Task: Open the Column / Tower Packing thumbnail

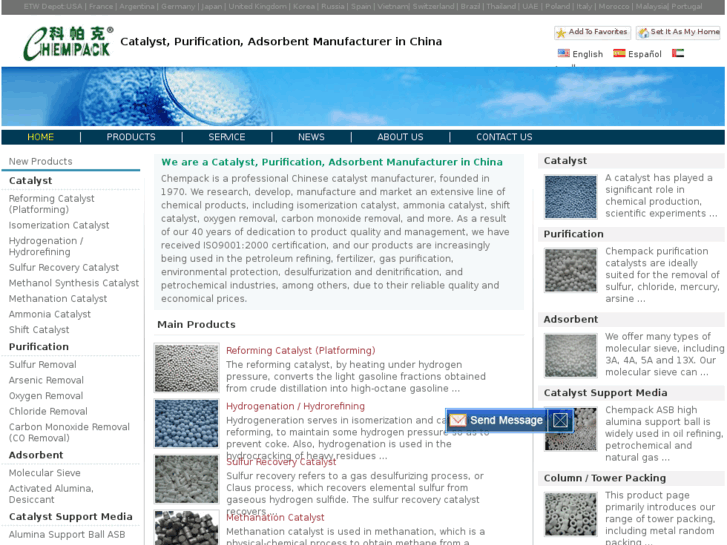Action: tap(571, 514)
